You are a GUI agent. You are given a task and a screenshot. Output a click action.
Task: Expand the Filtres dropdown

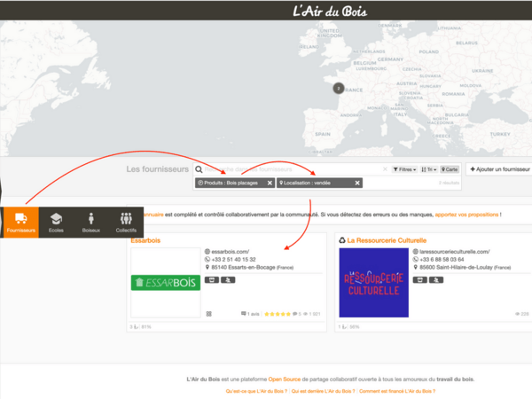(404, 168)
